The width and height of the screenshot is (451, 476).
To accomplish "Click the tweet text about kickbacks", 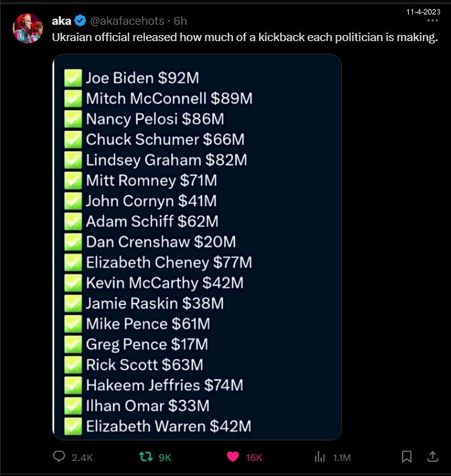I will click(x=245, y=38).
